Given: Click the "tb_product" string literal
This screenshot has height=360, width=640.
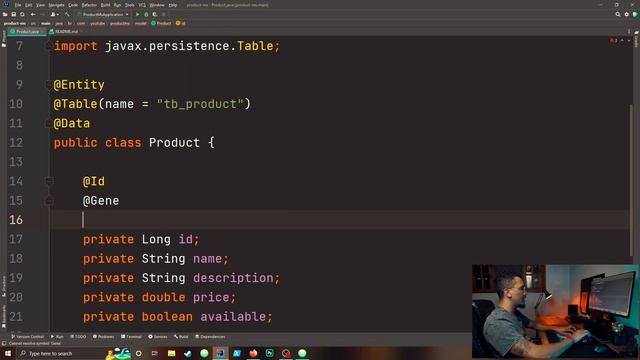Looking at the screenshot, I should pos(200,104).
